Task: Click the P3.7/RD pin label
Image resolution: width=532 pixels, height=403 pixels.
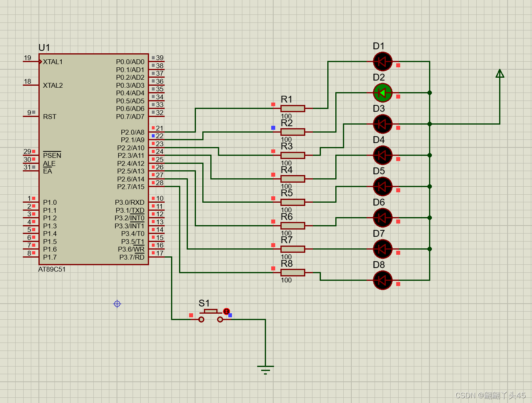Action: coord(132,257)
